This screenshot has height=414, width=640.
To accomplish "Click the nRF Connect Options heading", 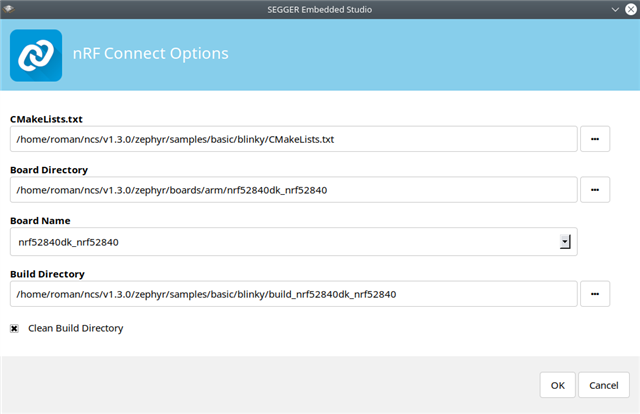I will point(151,53).
